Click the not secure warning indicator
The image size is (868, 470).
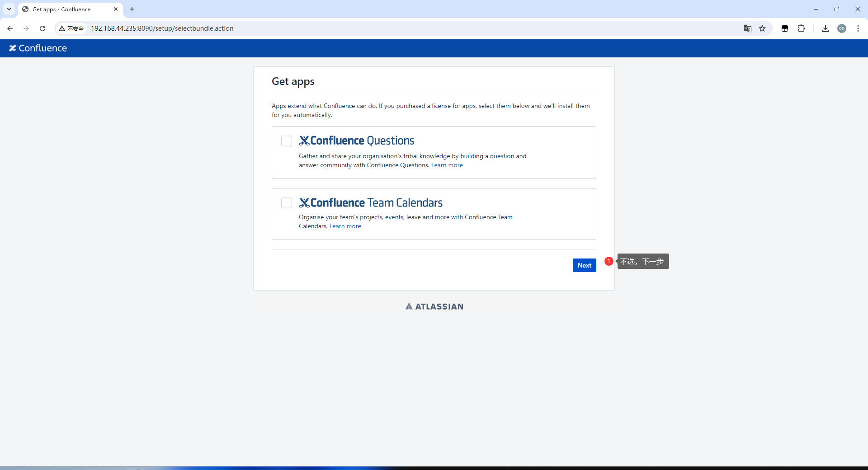pos(71,28)
